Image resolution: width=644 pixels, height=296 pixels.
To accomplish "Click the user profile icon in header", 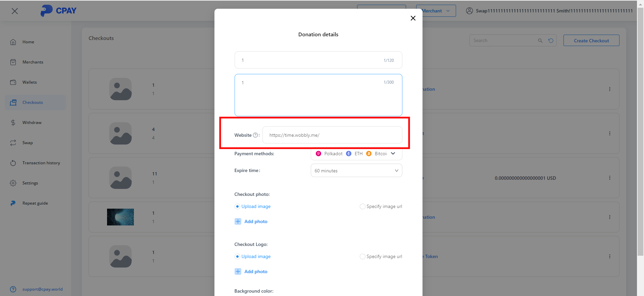I will pyautogui.click(x=469, y=11).
